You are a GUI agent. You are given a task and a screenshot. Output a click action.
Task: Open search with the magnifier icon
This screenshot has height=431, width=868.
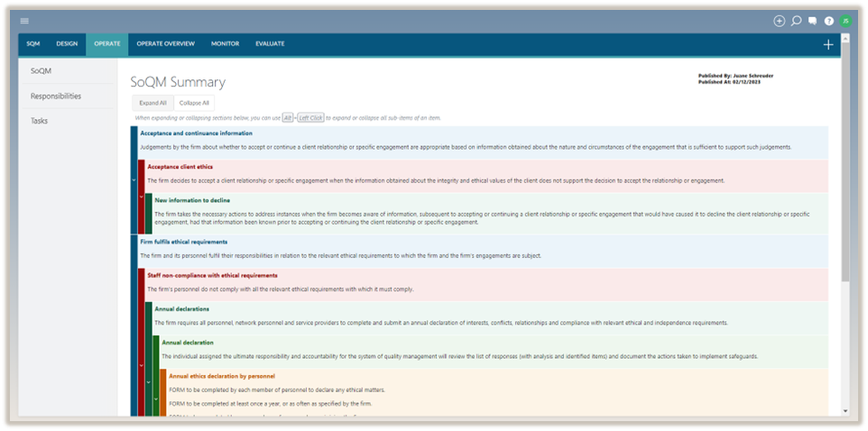[x=797, y=21]
